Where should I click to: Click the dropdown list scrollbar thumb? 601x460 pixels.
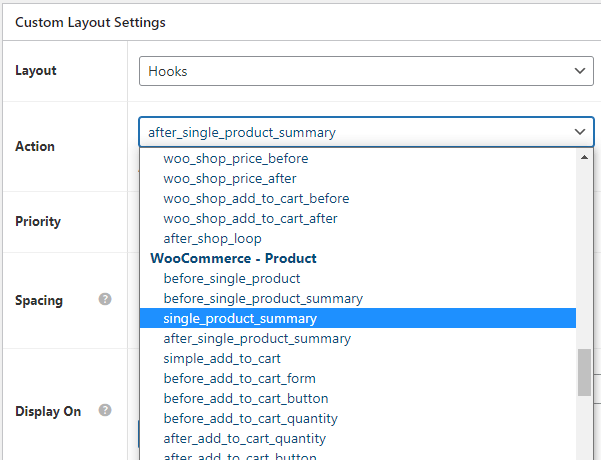pyautogui.click(x=584, y=372)
